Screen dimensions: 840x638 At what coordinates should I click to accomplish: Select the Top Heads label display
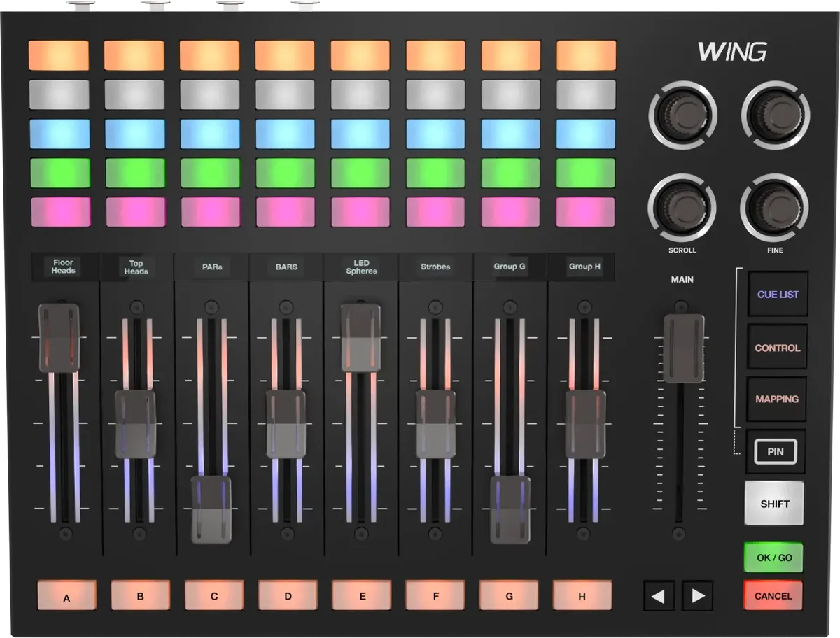(136, 267)
